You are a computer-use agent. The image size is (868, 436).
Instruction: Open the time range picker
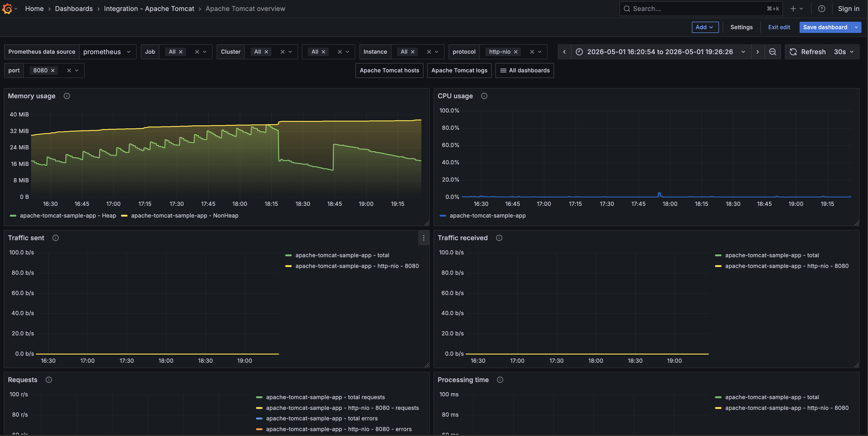point(661,52)
